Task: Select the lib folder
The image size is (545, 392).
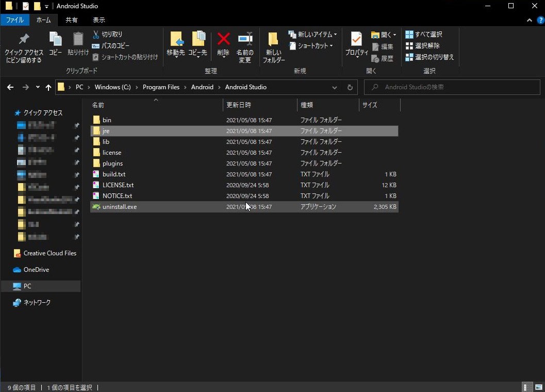Action: point(244,141)
